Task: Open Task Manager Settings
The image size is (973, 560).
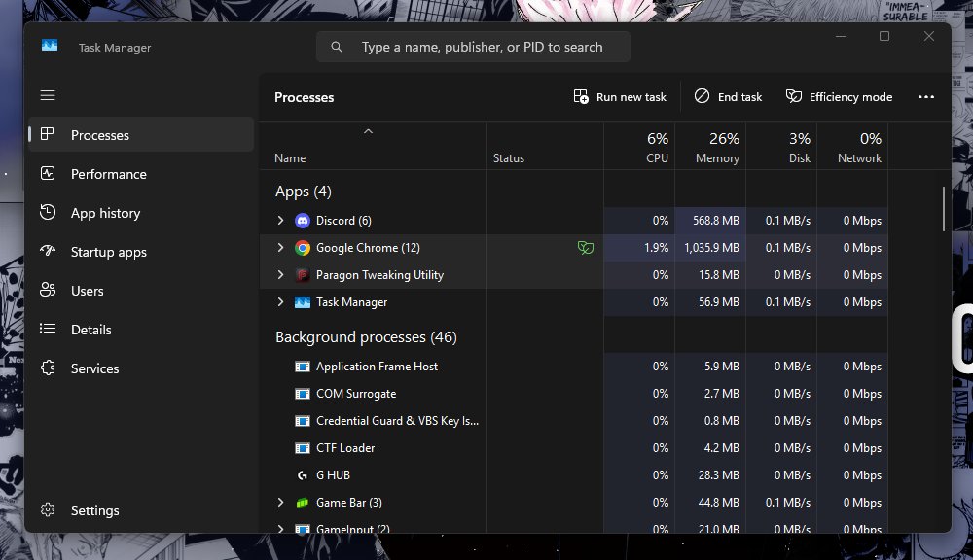Action: pyautogui.click(x=141, y=510)
